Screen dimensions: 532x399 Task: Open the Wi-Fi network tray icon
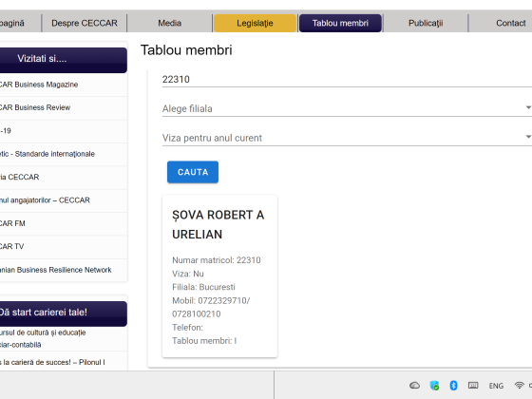pyautogui.click(x=519, y=385)
